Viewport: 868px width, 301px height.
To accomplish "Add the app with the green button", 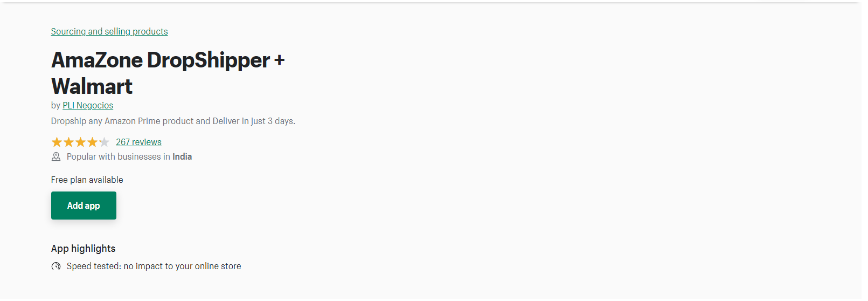I will point(84,206).
